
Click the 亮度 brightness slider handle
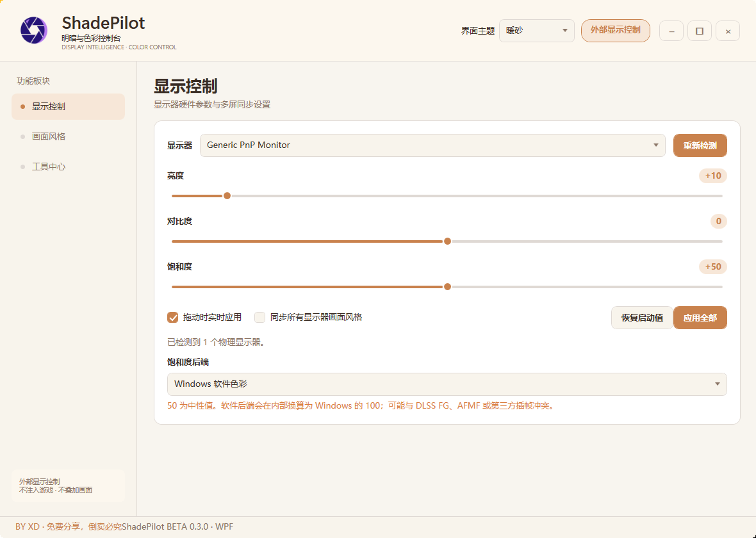tap(227, 196)
